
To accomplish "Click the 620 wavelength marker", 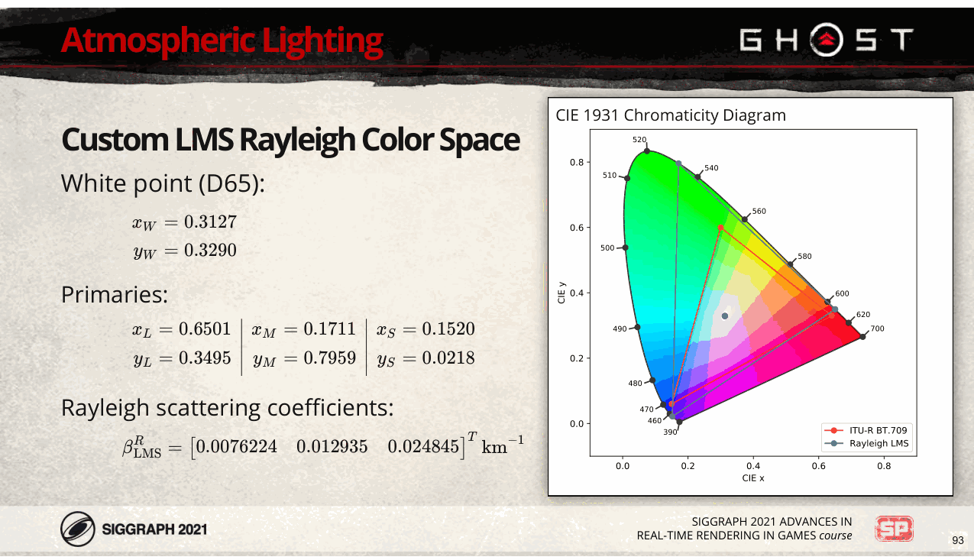I will (x=848, y=322).
